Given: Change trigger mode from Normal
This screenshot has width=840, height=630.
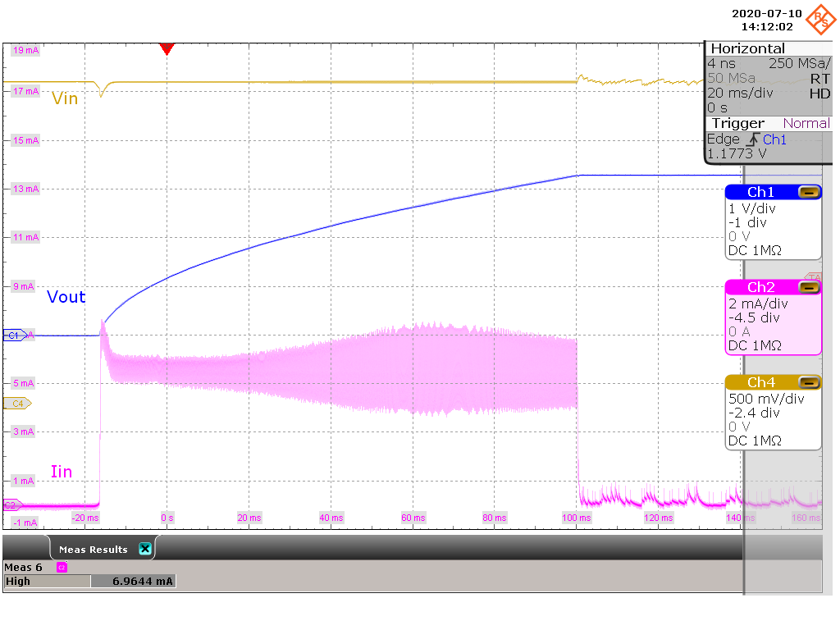Looking at the screenshot, I should [x=806, y=123].
